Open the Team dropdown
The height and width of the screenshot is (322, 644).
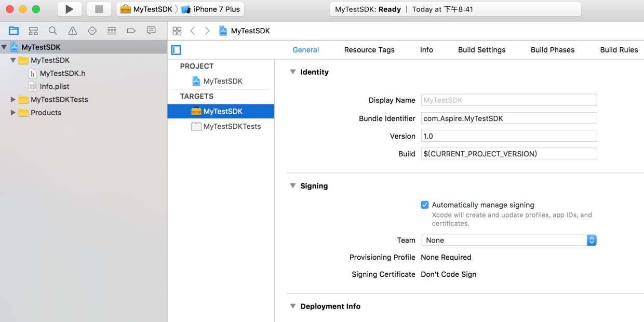[x=509, y=240]
